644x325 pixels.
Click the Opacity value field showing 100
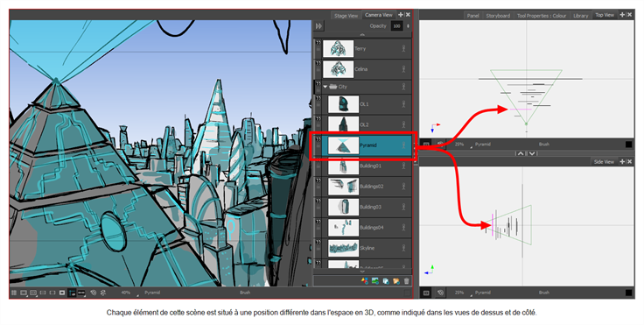(396, 26)
